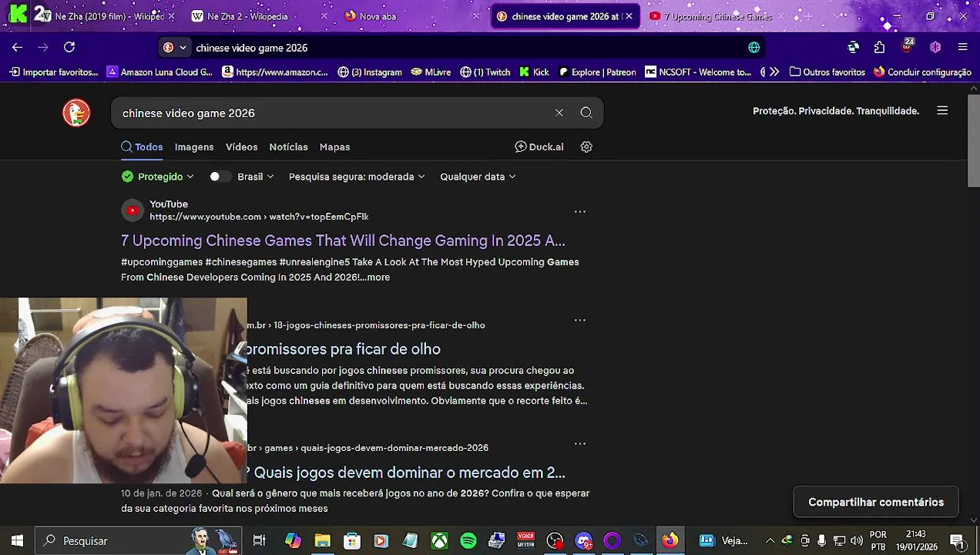Screen dimensions: 980x555
Task: Open the Instagram bookmark
Action: pyautogui.click(x=370, y=72)
